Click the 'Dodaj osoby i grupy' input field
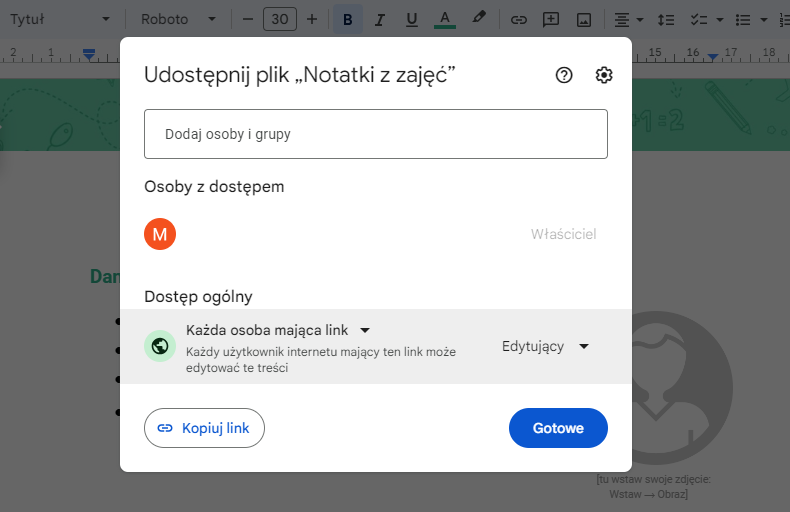The width and height of the screenshot is (790, 512). [376, 134]
